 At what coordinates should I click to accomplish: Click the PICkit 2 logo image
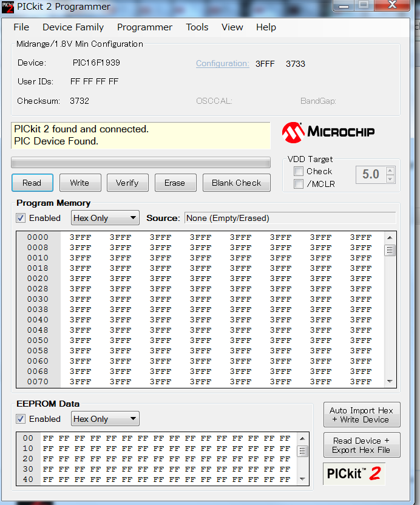(x=354, y=473)
